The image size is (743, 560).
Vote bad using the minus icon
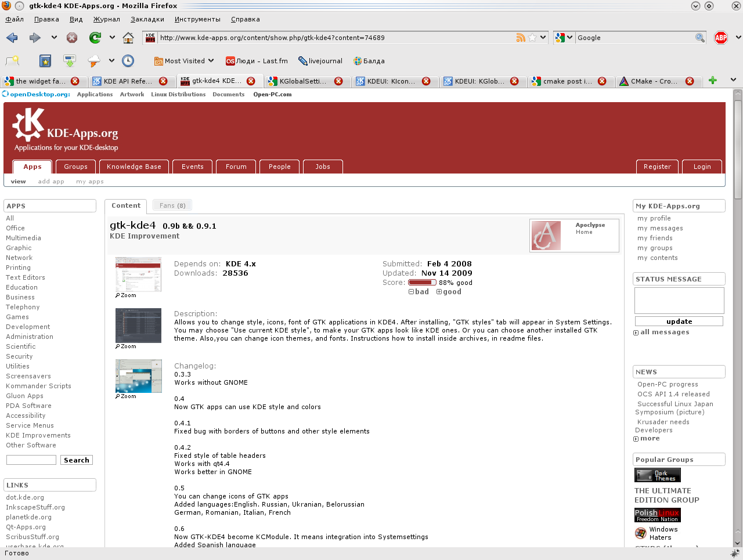(x=411, y=292)
